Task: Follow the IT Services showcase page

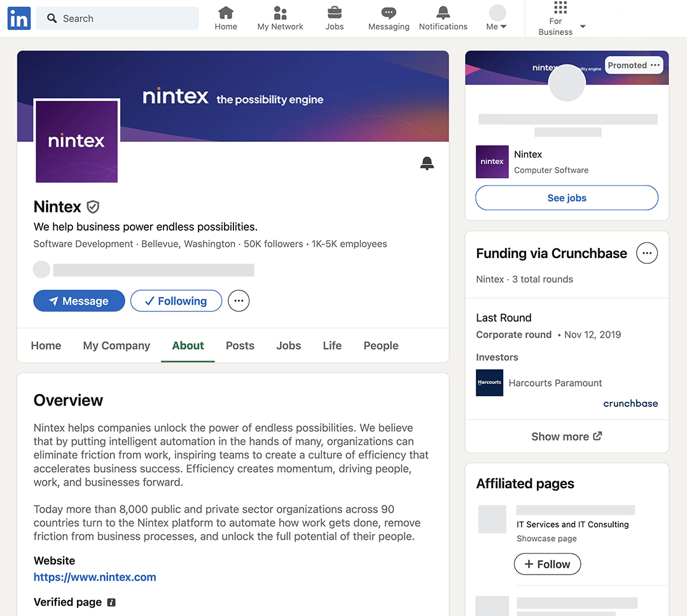Action: (x=547, y=564)
